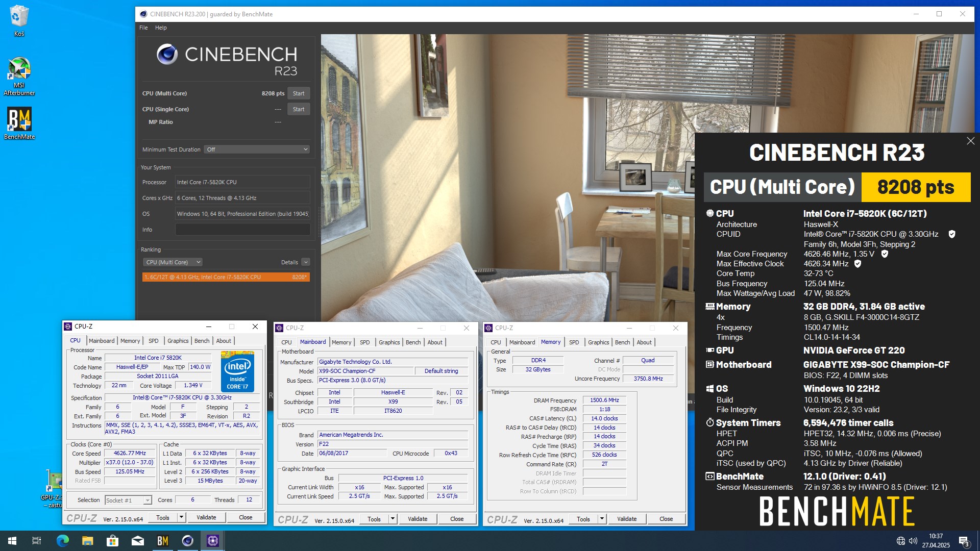Expand the ranking Details dropdown arrow
This screenshot has height=551, width=980.
(x=306, y=262)
